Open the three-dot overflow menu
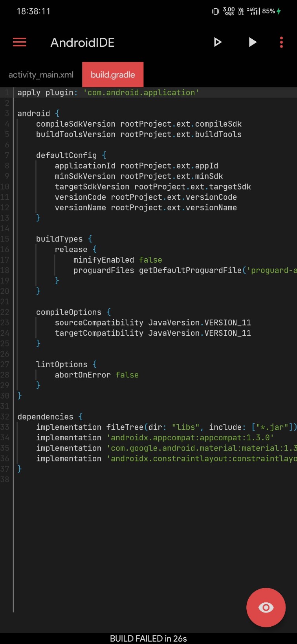Viewport: 297px width, 644px height. 281,42
